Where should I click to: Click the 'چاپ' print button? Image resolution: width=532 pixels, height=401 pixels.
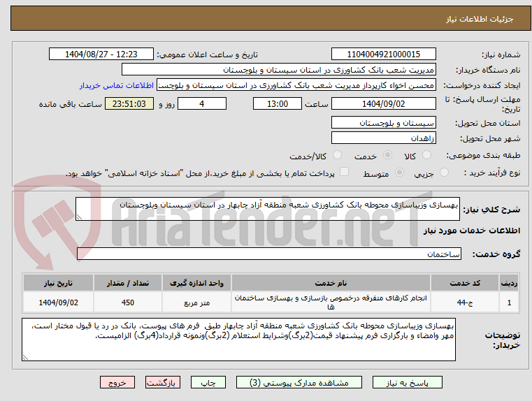coord(208,382)
